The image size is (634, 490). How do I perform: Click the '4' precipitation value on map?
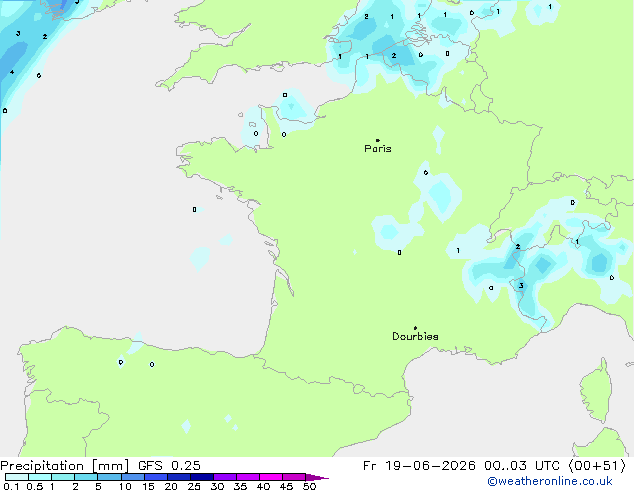point(12,72)
